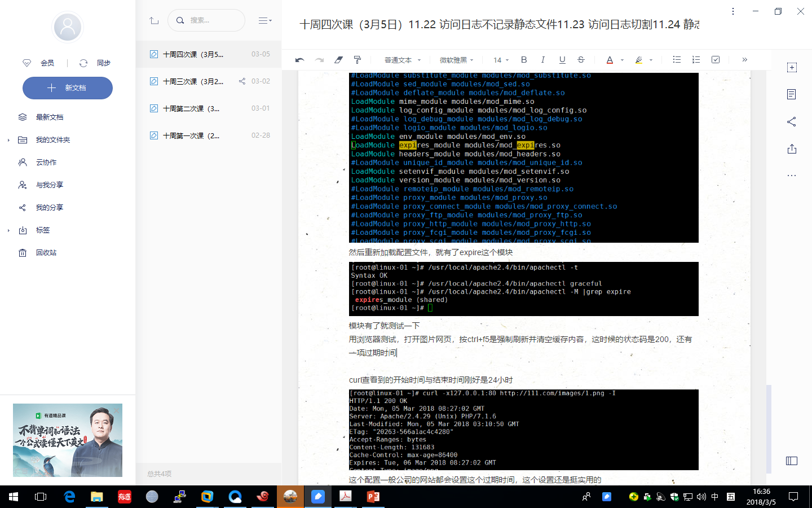Open the font color dropdown arrow
Screen dimensions: 812x508
622,60
